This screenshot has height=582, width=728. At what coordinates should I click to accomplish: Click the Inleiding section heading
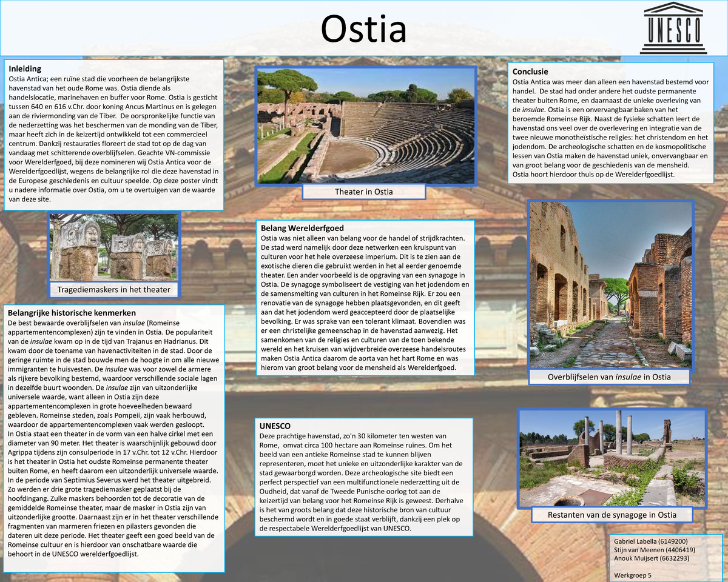click(x=26, y=69)
